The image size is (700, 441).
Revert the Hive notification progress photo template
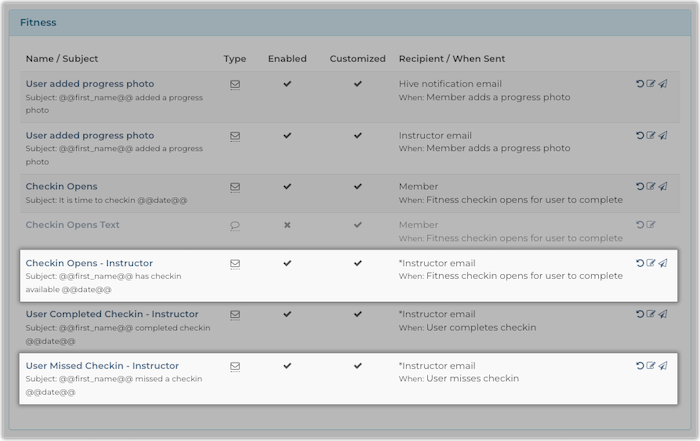pyautogui.click(x=640, y=84)
